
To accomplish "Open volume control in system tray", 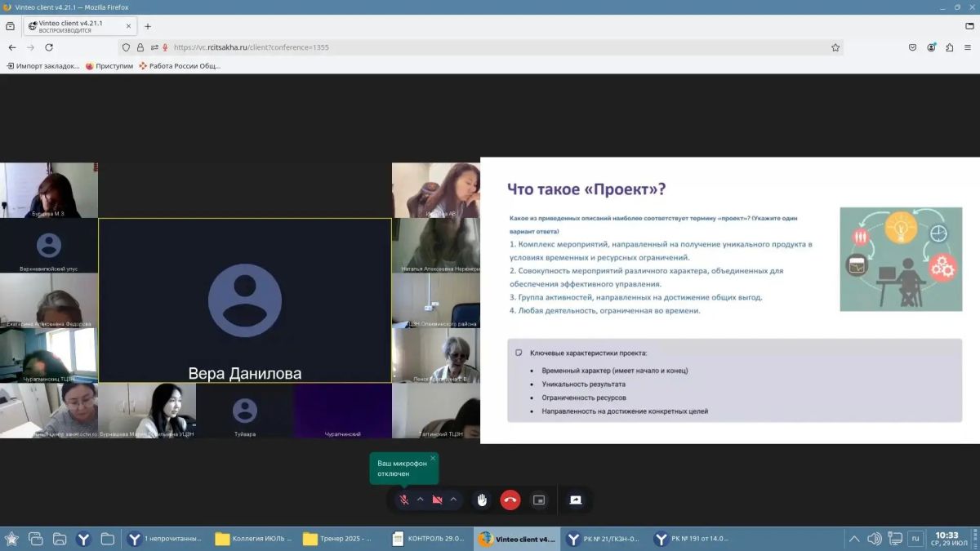I will coord(874,539).
